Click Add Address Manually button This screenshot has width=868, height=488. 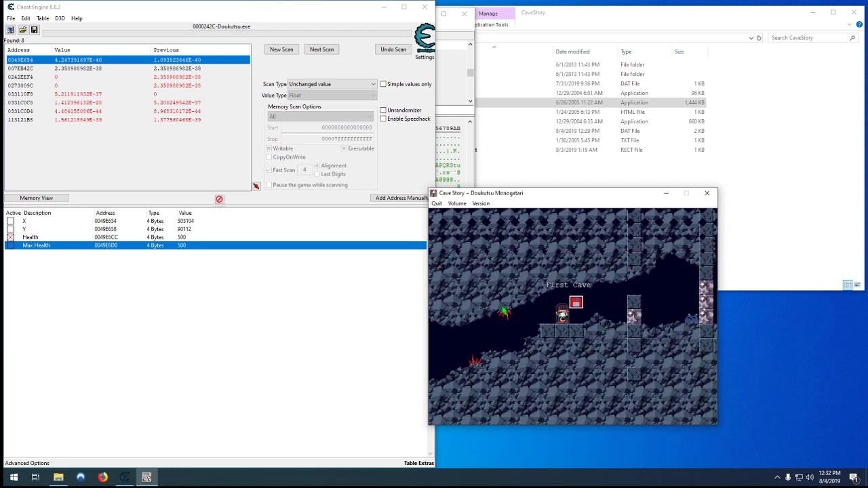coord(401,198)
